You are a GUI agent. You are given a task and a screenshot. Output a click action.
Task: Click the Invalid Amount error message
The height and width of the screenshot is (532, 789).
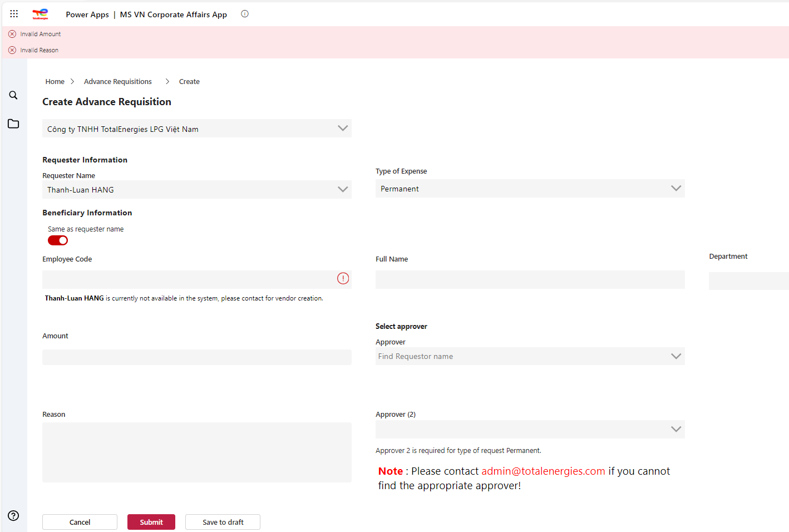pos(41,34)
